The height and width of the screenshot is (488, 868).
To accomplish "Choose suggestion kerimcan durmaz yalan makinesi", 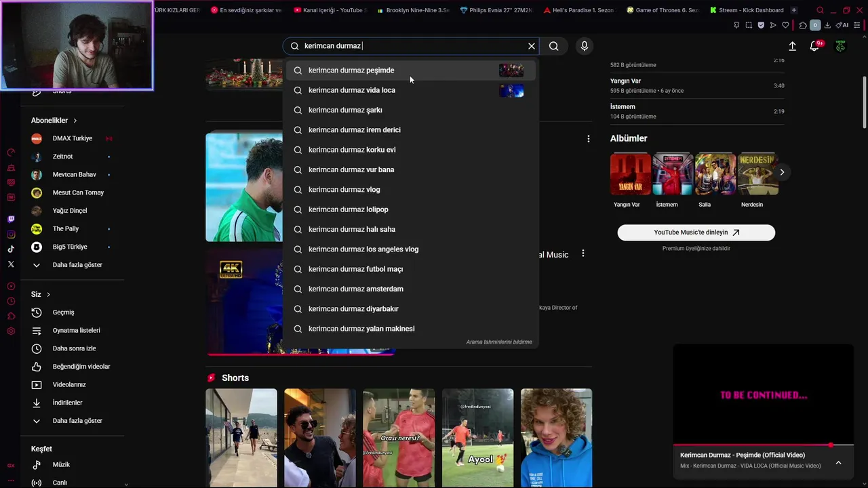I will [410, 329].
